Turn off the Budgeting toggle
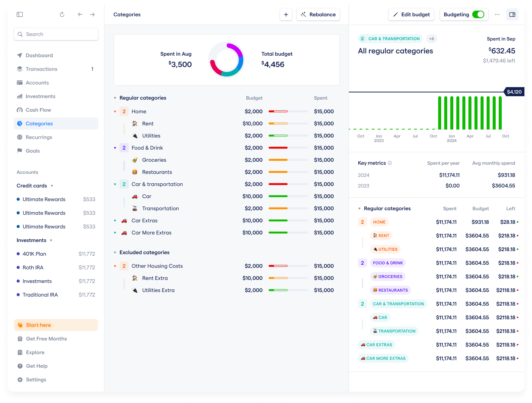This screenshot has width=532, height=403. tap(478, 14)
